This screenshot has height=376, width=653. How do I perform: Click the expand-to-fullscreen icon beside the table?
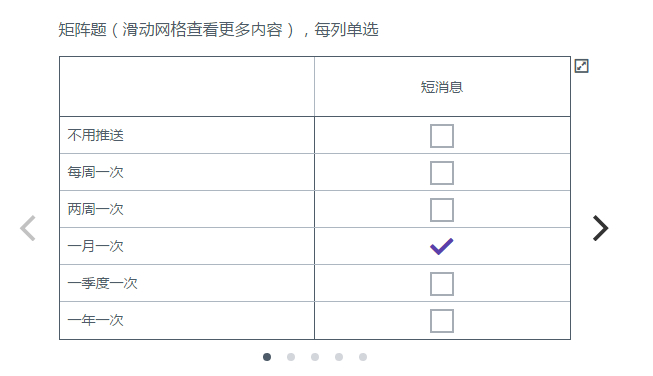click(x=581, y=66)
